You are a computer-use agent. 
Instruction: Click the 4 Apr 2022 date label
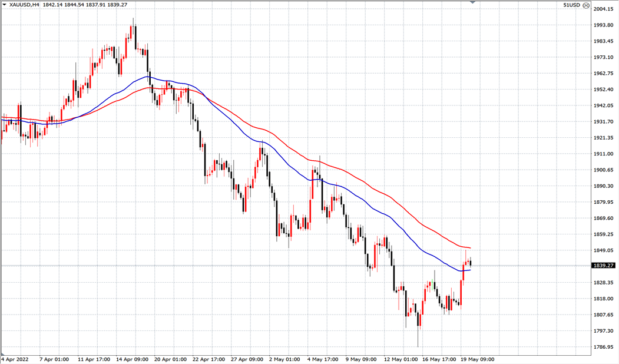click(x=16, y=359)
